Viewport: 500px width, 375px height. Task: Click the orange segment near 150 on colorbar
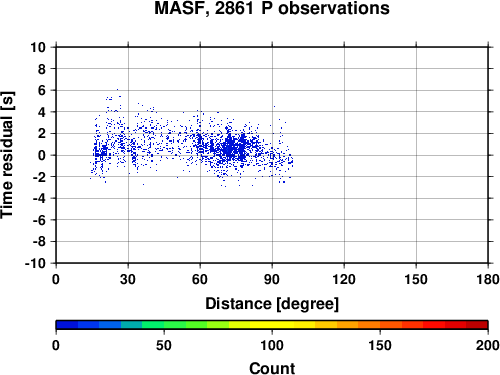click(380, 325)
